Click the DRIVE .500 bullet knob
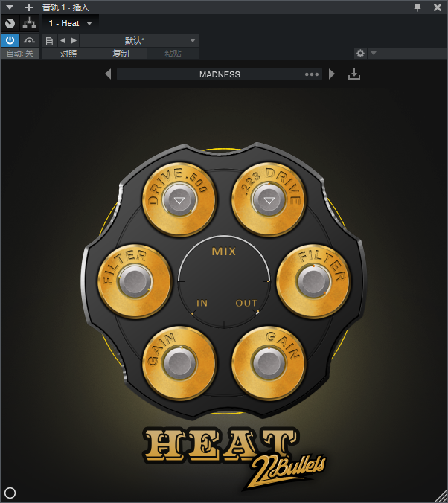The image size is (448, 503). tap(179, 200)
